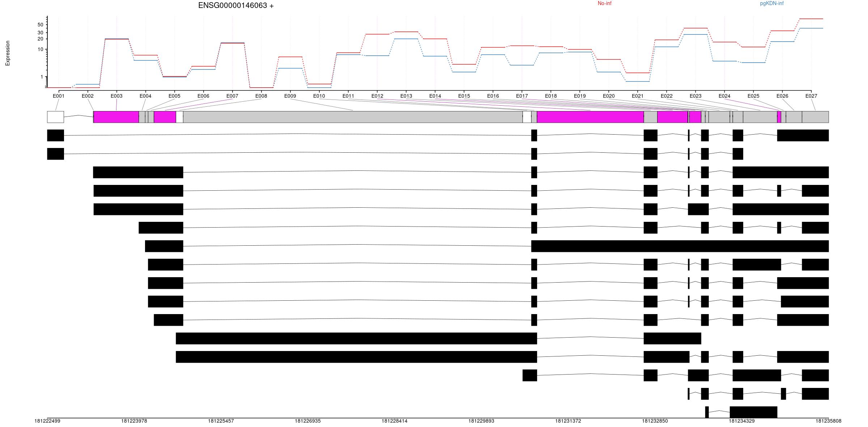Select exon label E025
Viewport: 868px width, 427px height.
click(753, 96)
